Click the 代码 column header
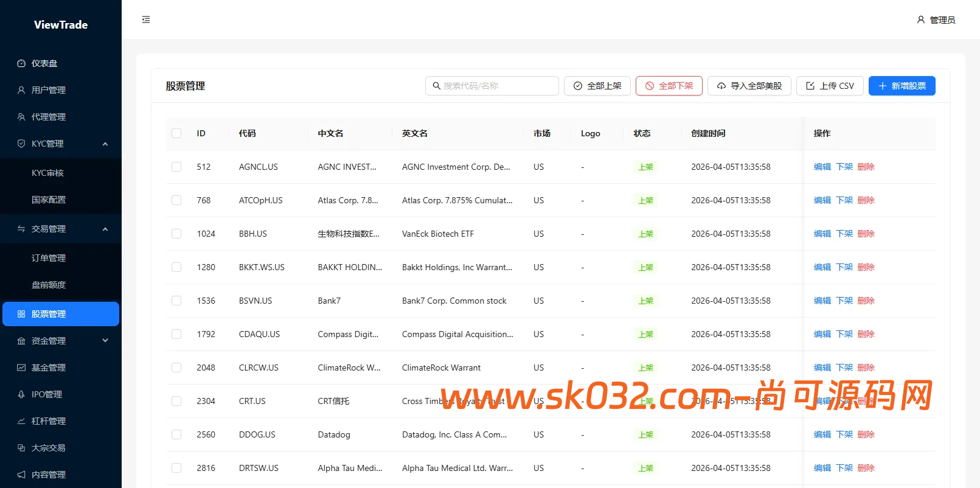Image resolution: width=980 pixels, height=488 pixels. (248, 133)
